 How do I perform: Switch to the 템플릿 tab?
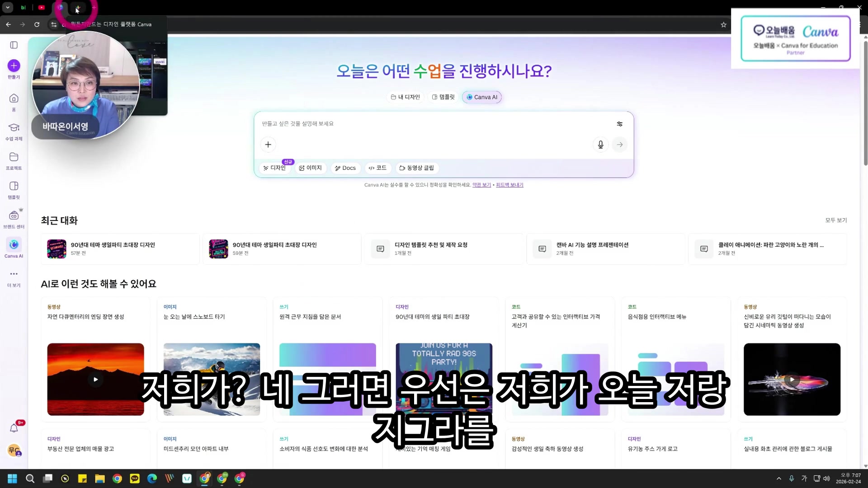coord(443,97)
